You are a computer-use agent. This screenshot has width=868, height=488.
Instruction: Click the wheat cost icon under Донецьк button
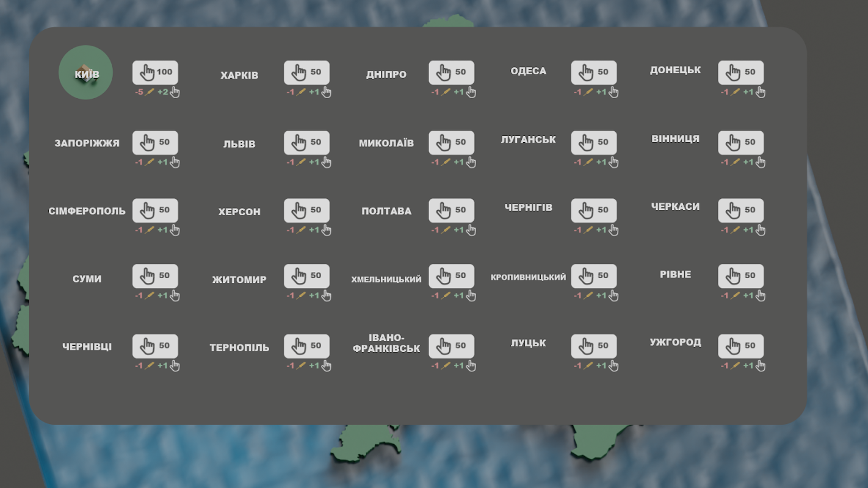(735, 92)
